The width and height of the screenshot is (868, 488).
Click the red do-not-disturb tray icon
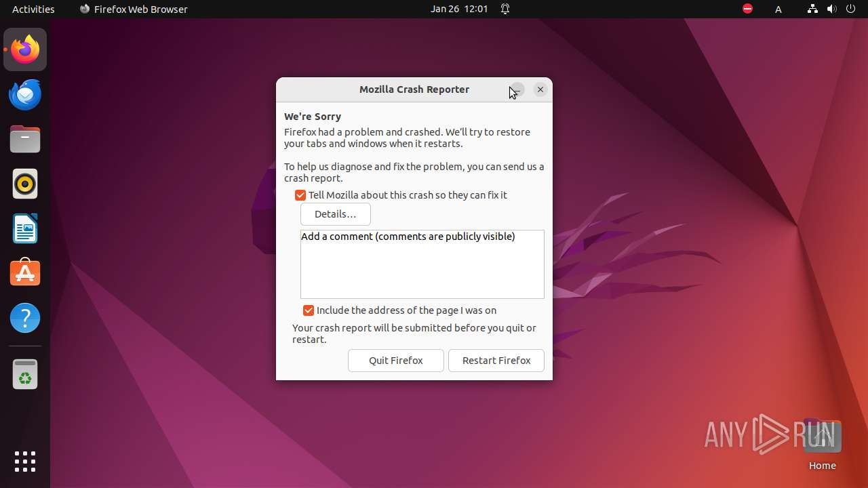point(747,9)
